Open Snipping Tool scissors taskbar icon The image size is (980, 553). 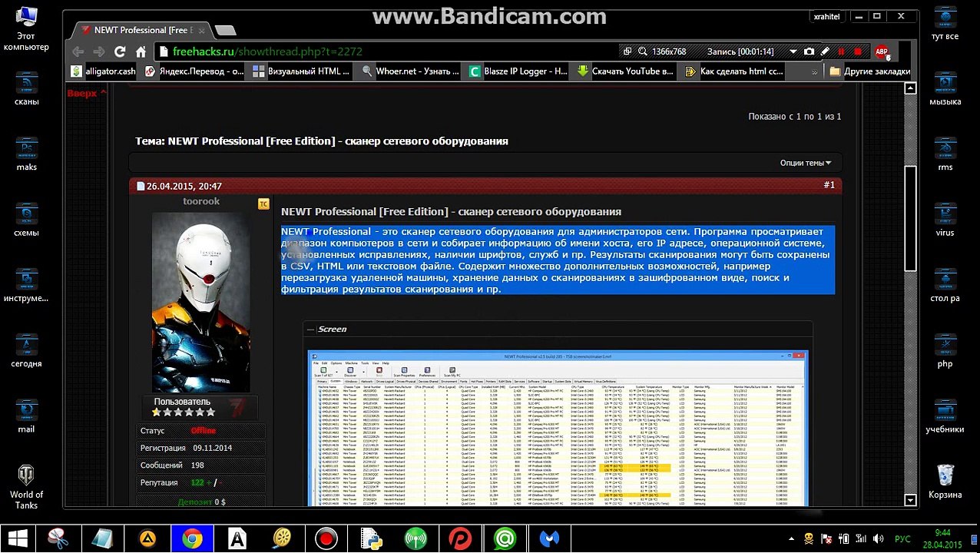coord(58,538)
